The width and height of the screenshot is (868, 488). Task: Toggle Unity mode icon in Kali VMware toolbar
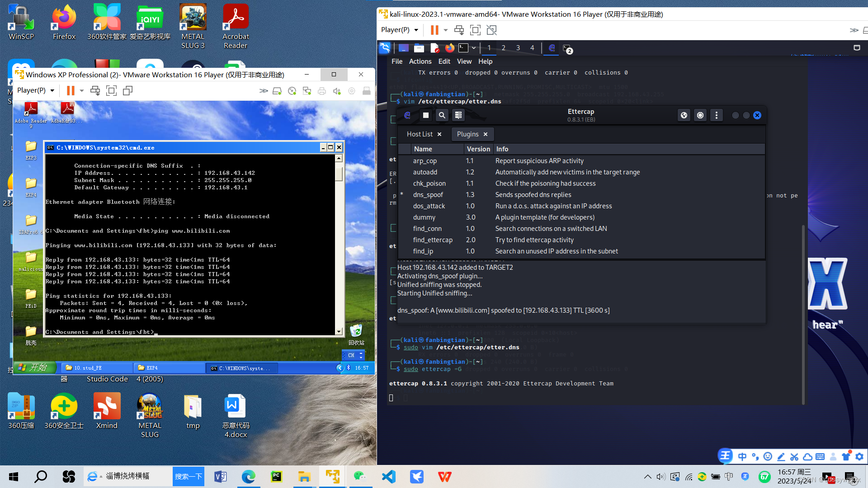[x=491, y=30]
